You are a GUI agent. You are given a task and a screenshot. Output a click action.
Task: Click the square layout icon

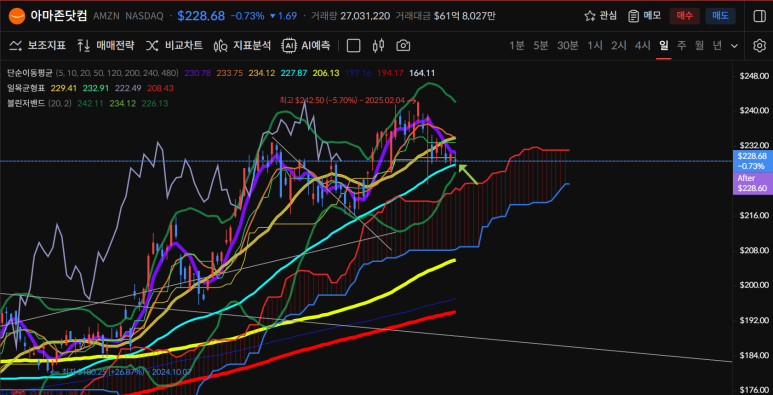[x=353, y=46]
